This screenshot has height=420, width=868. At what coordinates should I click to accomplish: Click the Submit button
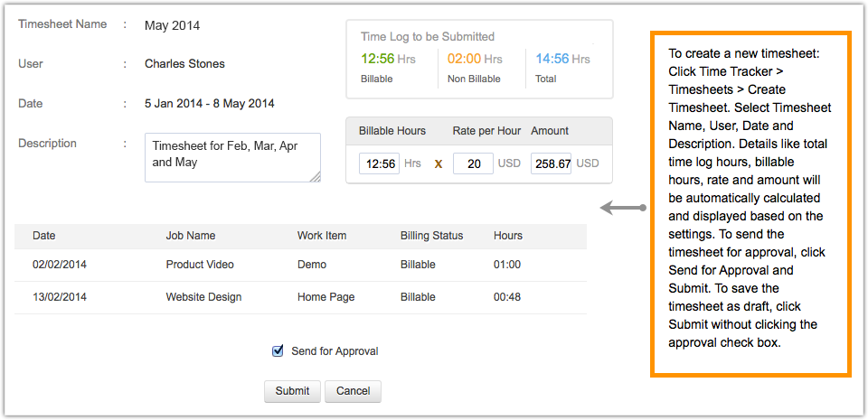click(292, 391)
